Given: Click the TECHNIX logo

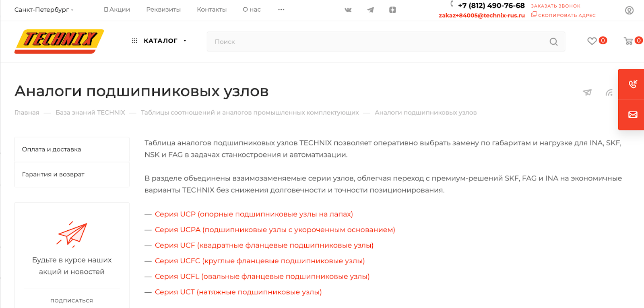Looking at the screenshot, I should coord(59,41).
